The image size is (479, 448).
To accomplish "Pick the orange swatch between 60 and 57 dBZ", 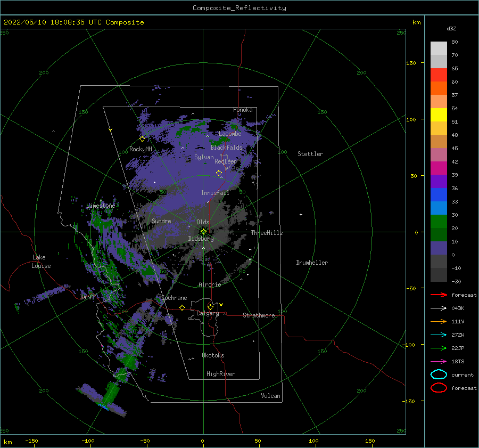I will pos(439,88).
